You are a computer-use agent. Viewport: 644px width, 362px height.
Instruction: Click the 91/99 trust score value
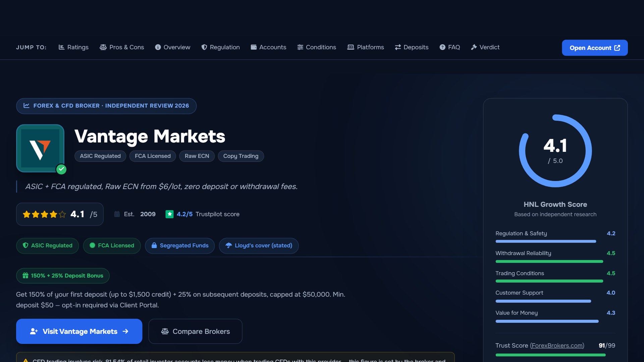pyautogui.click(x=607, y=346)
